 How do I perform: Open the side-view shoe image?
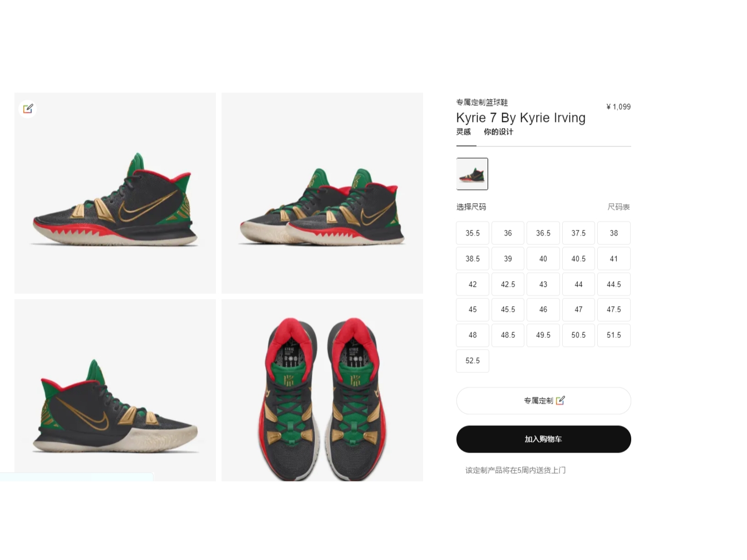coord(115,193)
